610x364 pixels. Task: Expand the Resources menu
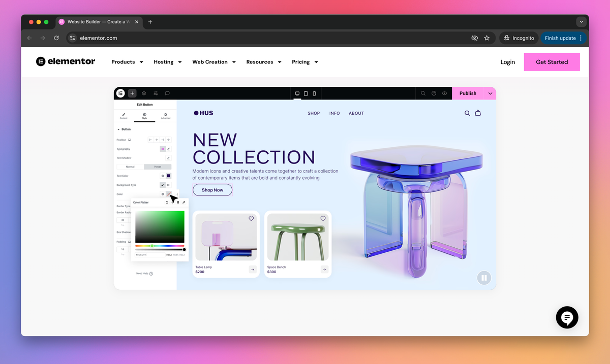pyautogui.click(x=263, y=62)
